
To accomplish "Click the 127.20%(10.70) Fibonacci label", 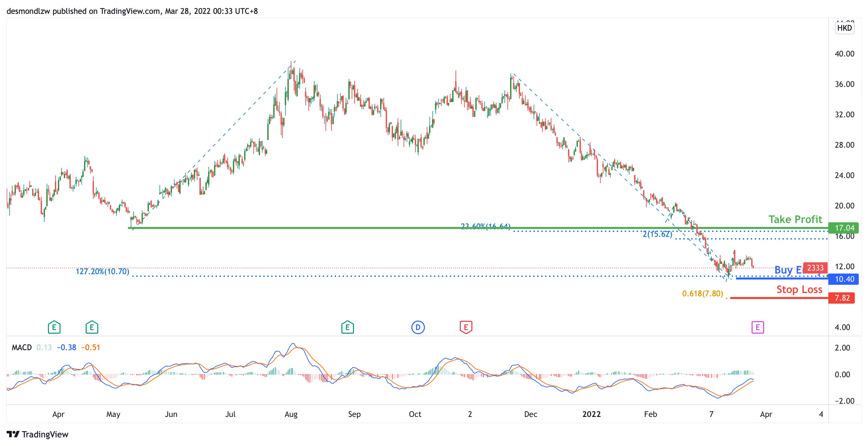I will (103, 272).
